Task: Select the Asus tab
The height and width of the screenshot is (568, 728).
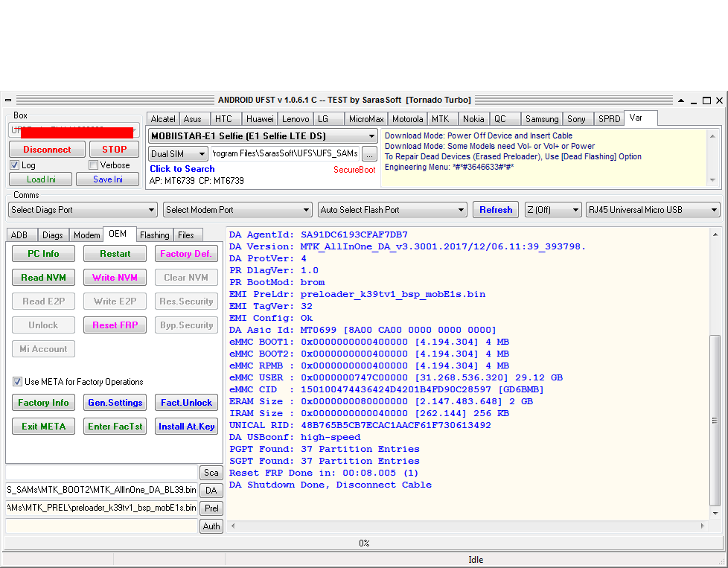Action: click(x=193, y=119)
